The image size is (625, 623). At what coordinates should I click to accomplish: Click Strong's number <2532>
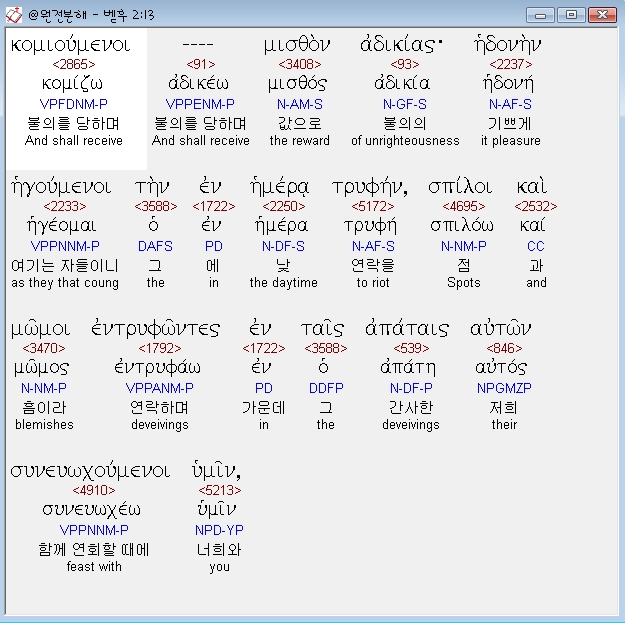(x=536, y=206)
